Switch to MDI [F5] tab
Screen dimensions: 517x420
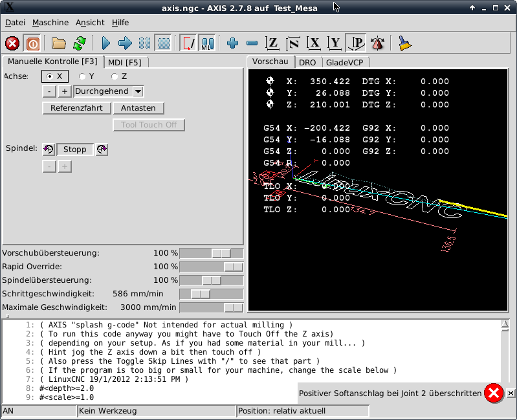[x=125, y=62]
